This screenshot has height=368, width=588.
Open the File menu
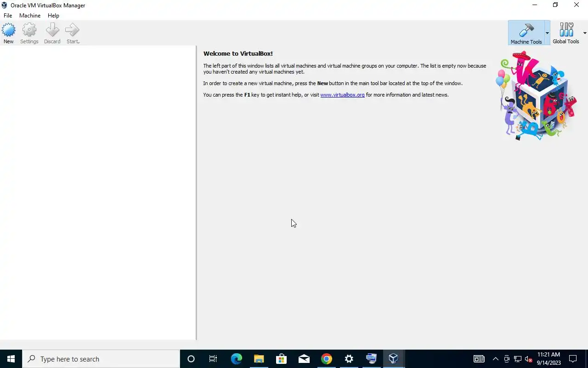(8, 16)
